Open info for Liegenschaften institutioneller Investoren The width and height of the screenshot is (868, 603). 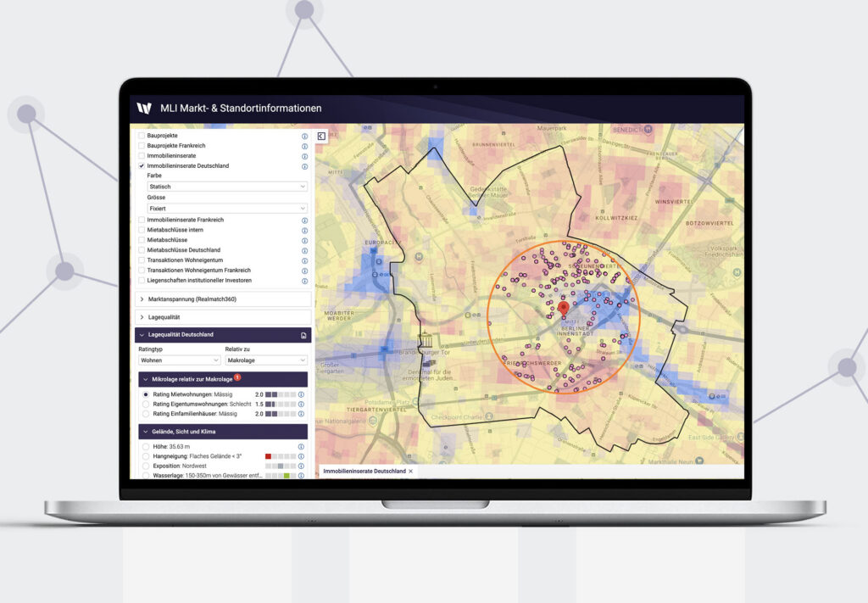pyautogui.click(x=304, y=281)
